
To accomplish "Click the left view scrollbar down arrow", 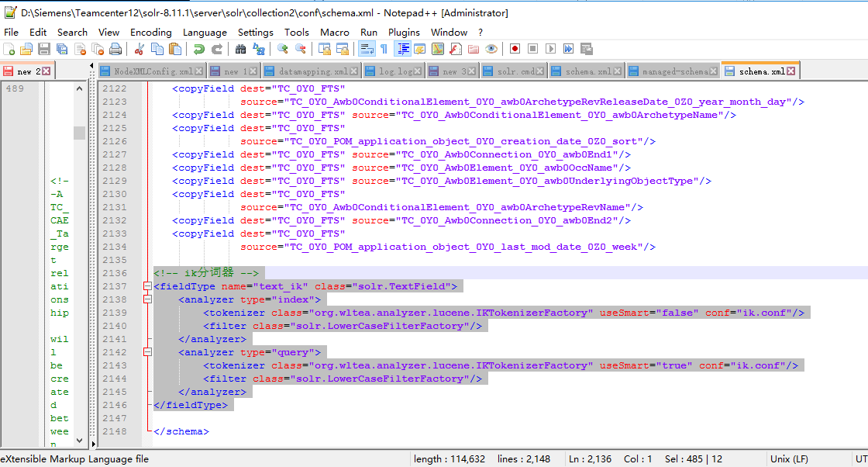I will pos(79,441).
